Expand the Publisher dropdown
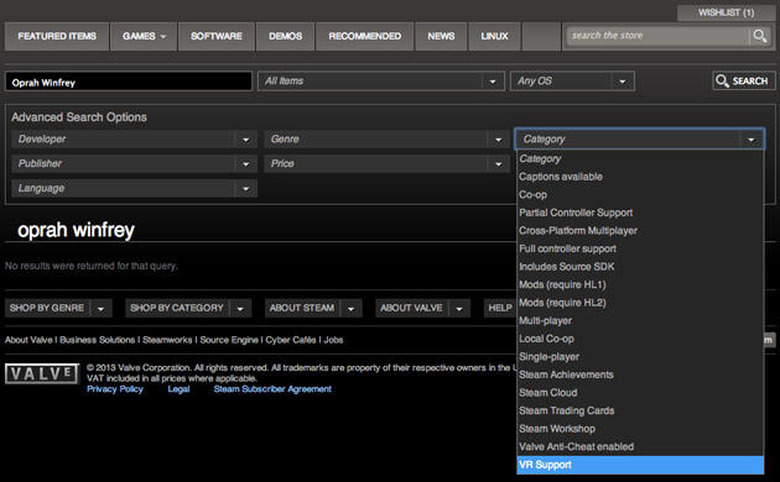 coord(246,164)
